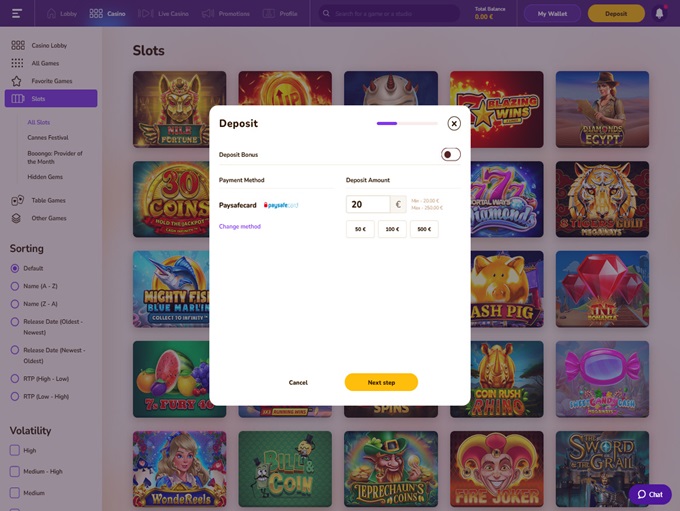Select RTP (High - Low) sorting
Viewport: 680px width, 511px height.
[15, 379]
